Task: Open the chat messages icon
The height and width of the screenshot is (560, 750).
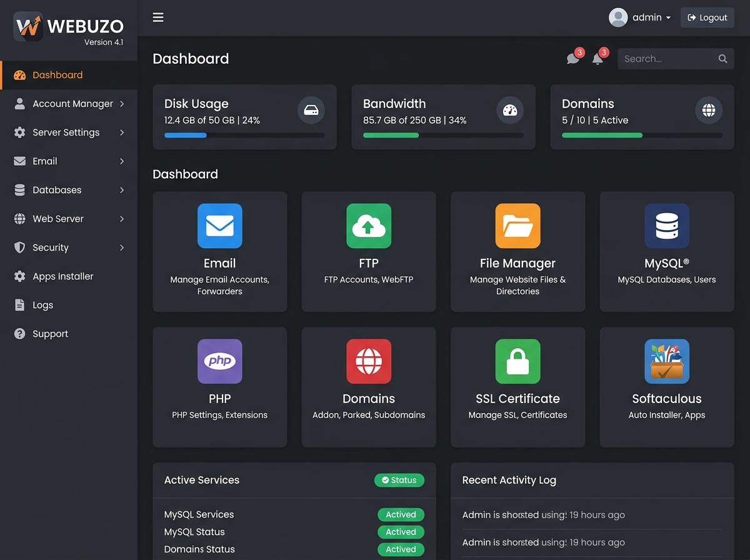Action: (572, 58)
